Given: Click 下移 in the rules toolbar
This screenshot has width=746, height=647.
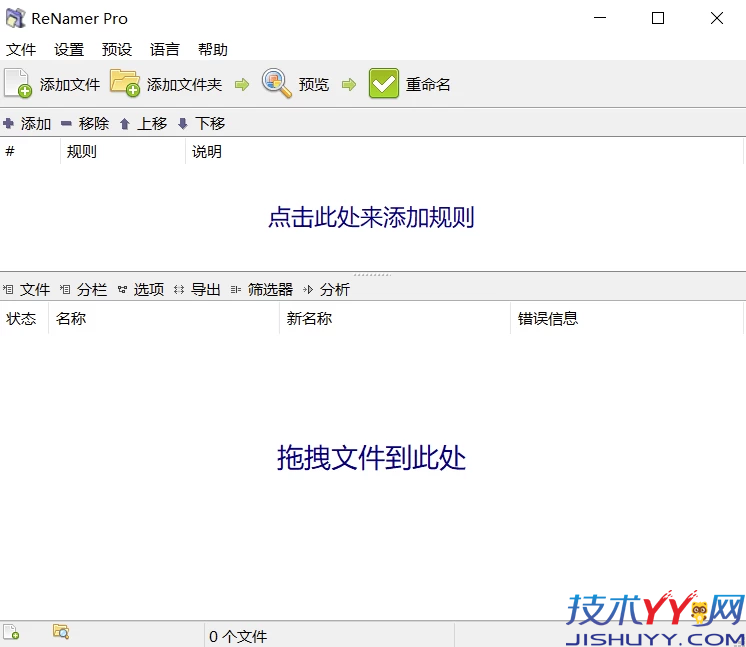Looking at the screenshot, I should click(210, 124).
